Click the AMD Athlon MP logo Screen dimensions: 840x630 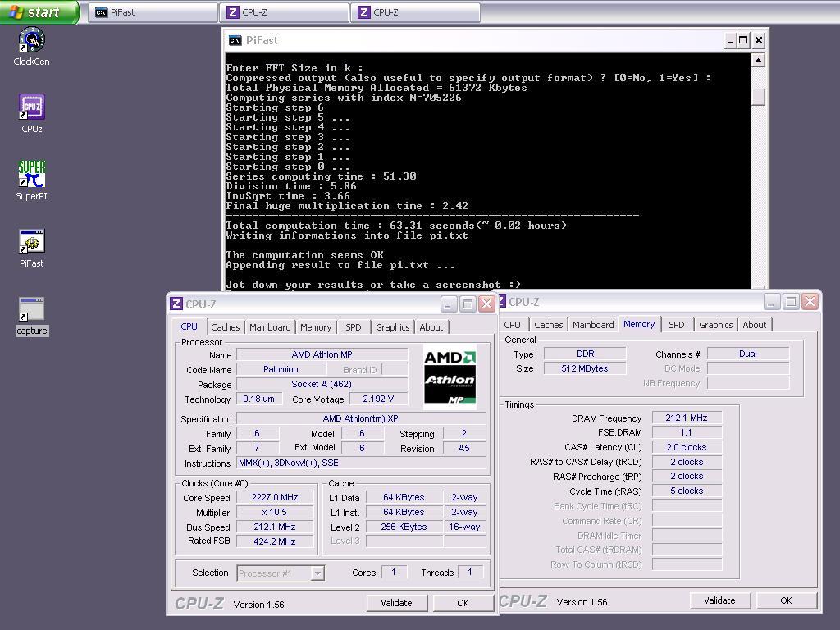(450, 377)
